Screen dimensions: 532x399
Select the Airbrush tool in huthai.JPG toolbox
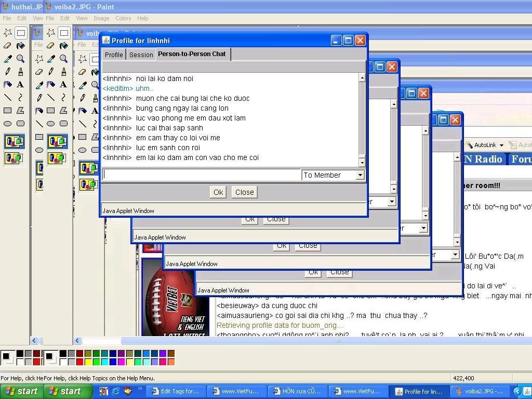pyautogui.click(x=8, y=84)
